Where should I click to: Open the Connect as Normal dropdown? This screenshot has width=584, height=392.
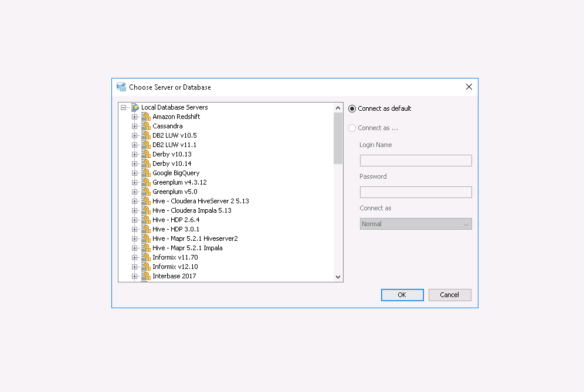click(x=416, y=224)
